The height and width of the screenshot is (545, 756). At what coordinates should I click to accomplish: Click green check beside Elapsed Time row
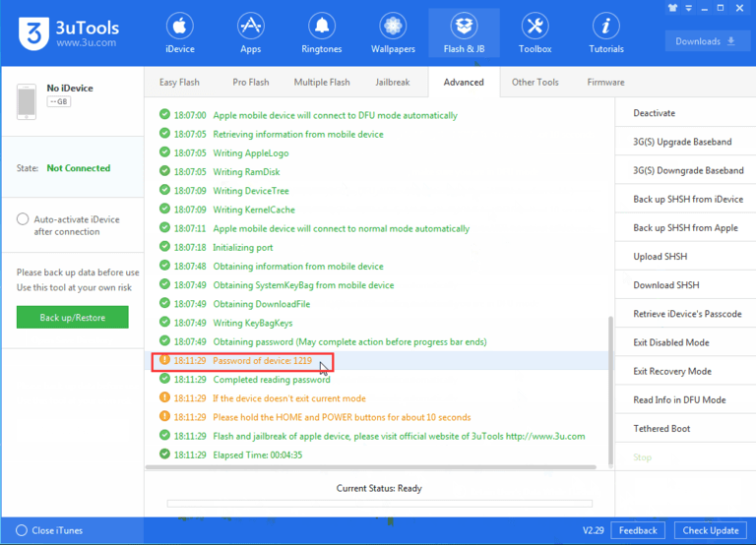coord(164,454)
